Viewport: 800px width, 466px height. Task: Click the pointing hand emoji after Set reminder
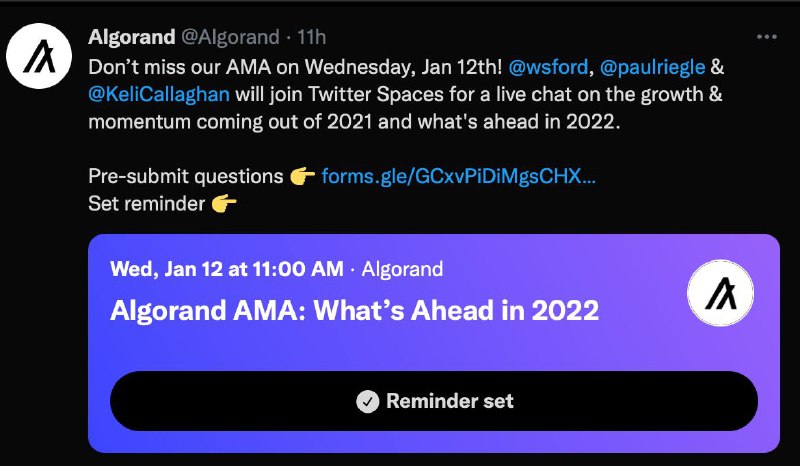[224, 204]
